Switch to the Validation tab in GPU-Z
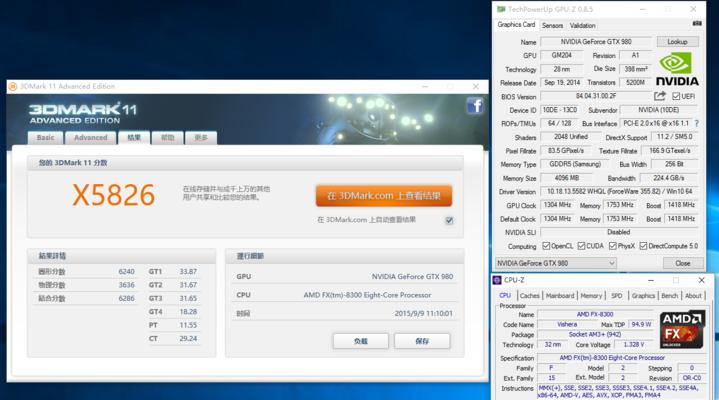 click(x=582, y=26)
